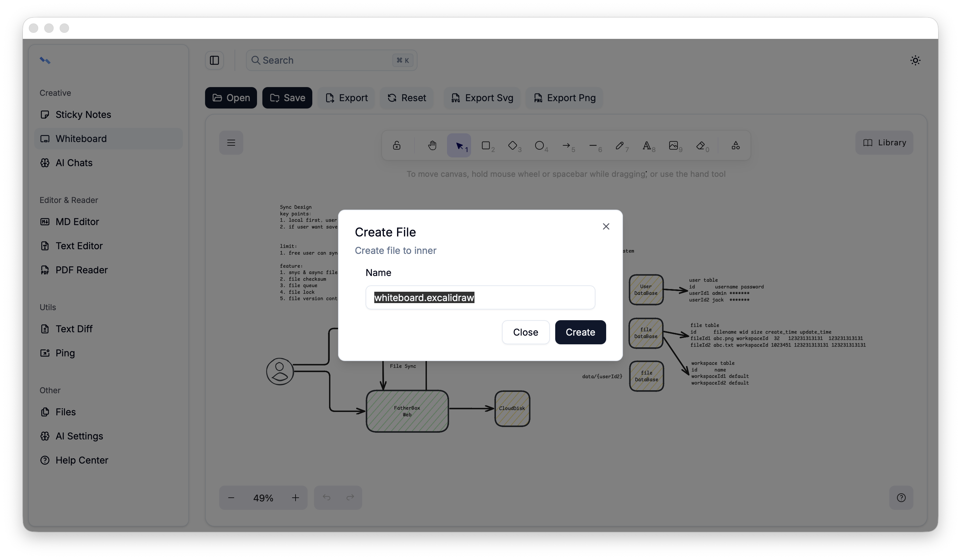Select the Ellipse tool
This screenshot has height=560, width=961.
pos(539,145)
